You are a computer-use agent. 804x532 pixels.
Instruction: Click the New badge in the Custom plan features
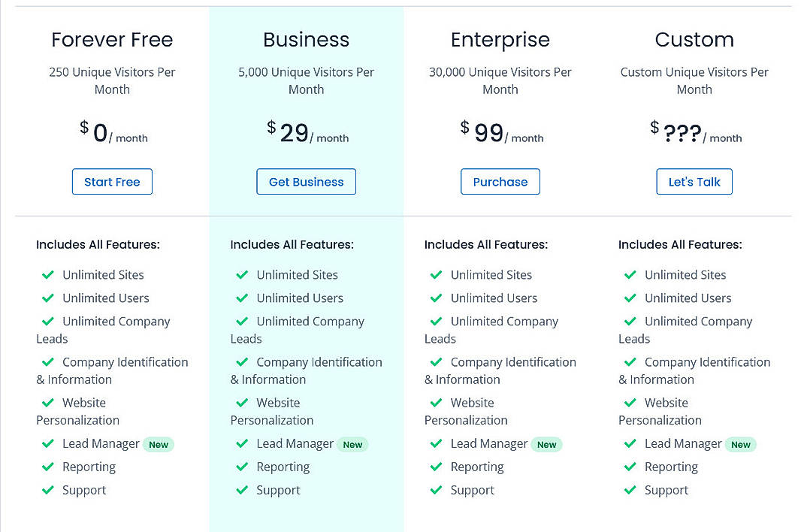pos(741,444)
